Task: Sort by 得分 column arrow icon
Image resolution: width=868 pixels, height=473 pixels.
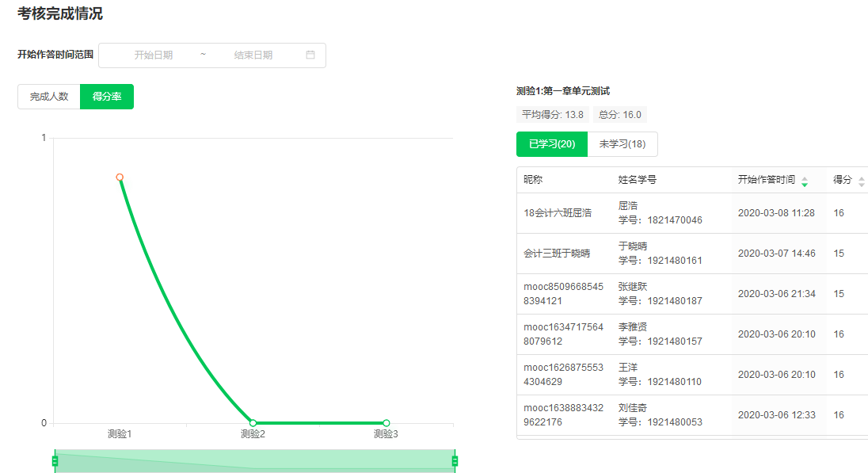Action: [862, 181]
